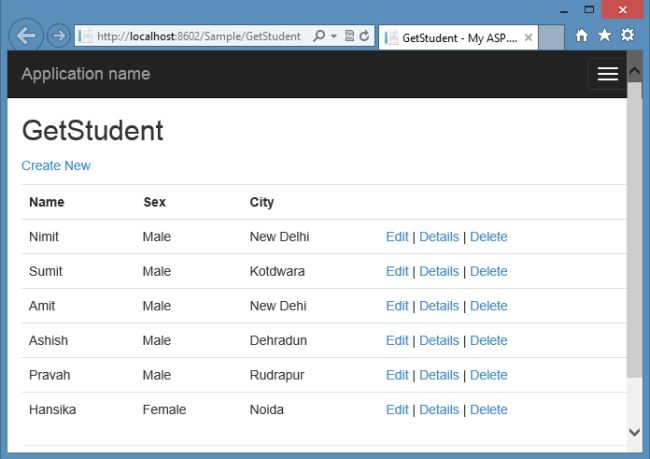Open browser Tools gear icon
650x459 pixels.
coord(627,35)
